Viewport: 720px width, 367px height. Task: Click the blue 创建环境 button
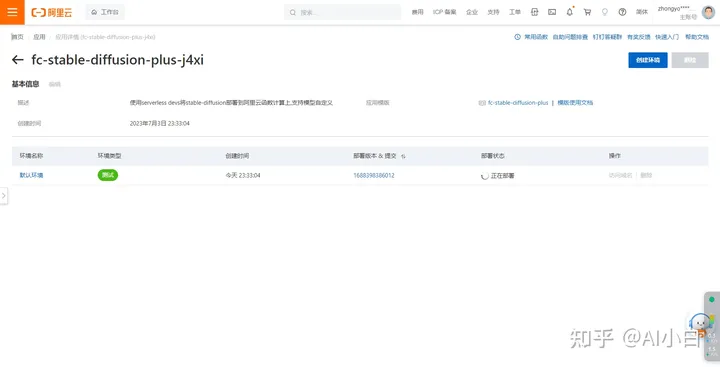648,60
